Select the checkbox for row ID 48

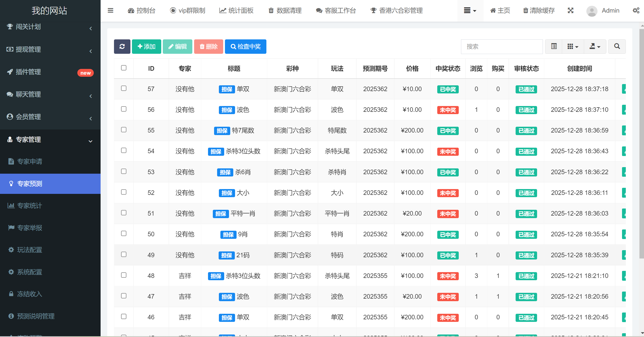(124, 275)
